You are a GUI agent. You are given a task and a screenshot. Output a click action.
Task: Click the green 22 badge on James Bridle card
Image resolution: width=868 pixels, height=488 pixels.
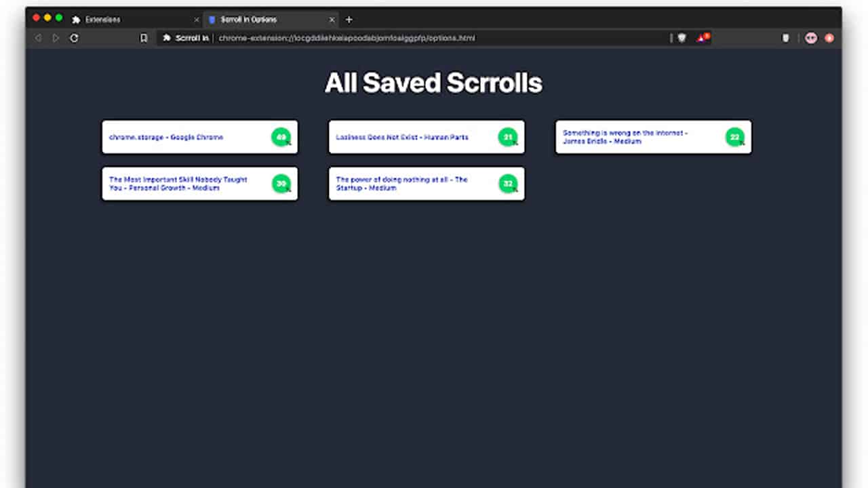point(734,137)
